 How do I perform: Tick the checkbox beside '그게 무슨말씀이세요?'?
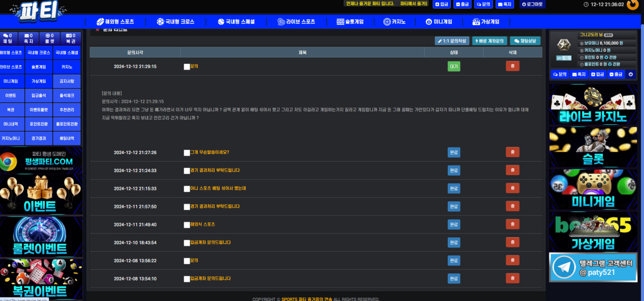187,153
